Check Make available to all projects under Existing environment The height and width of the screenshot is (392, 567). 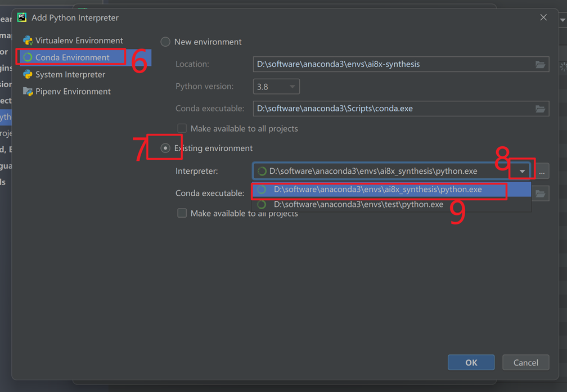[182, 213]
